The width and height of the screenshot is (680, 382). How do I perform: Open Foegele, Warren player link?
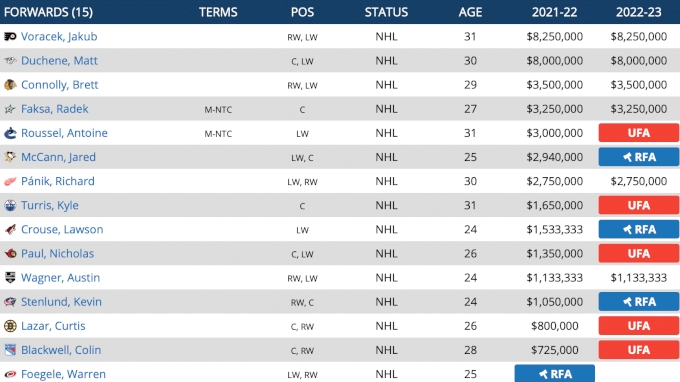click(x=63, y=374)
